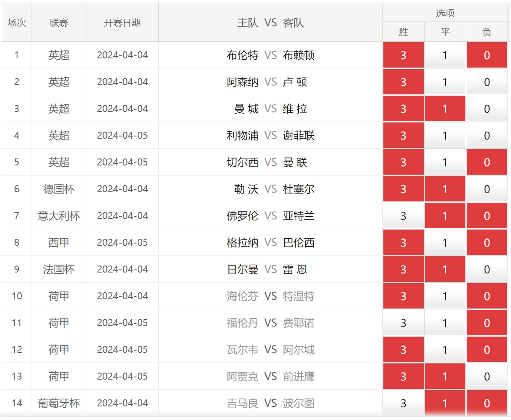Image resolution: width=511 pixels, height=420 pixels.
Task: Toggle loss option 0 for 佛罗伦 vs 亚特兰
Action: (487, 215)
